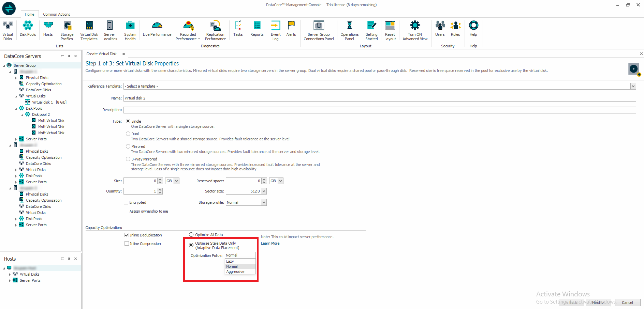Open Live Performance diagnostics
644x309 pixels.
(157, 29)
